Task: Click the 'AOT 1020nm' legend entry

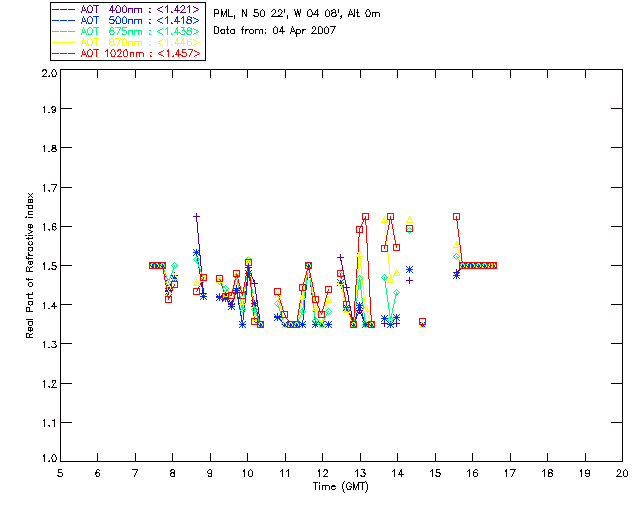Action: coord(126,53)
